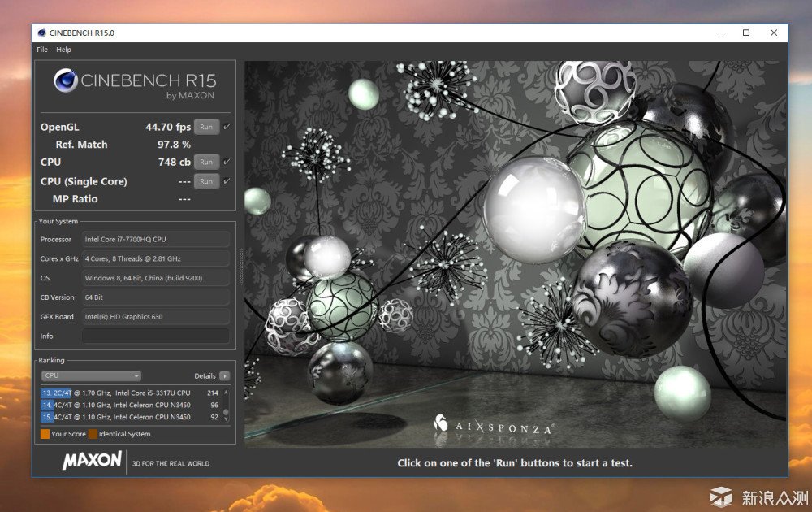
Task: Run the CPU (Single Core) test
Action: tap(206, 181)
